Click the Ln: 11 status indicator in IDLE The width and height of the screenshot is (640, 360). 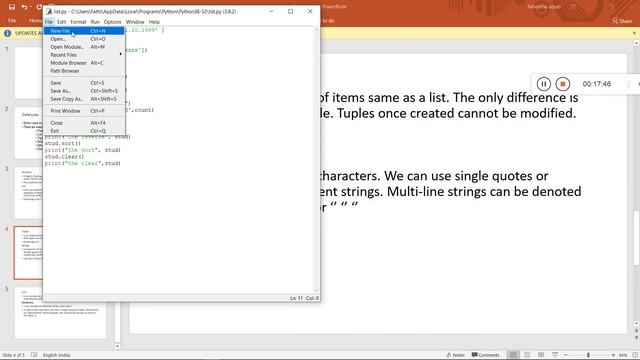[297, 298]
